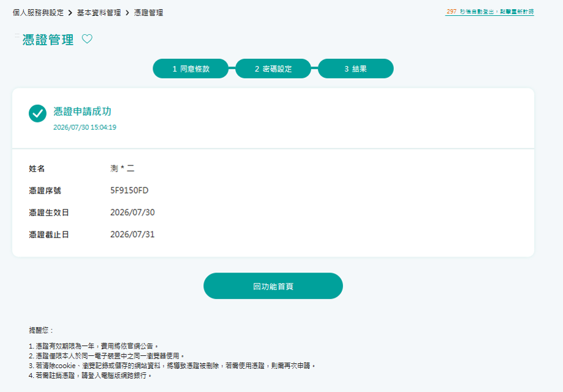Select step 1 同意條款
Viewport: 563px width, 392px height.
pyautogui.click(x=191, y=69)
